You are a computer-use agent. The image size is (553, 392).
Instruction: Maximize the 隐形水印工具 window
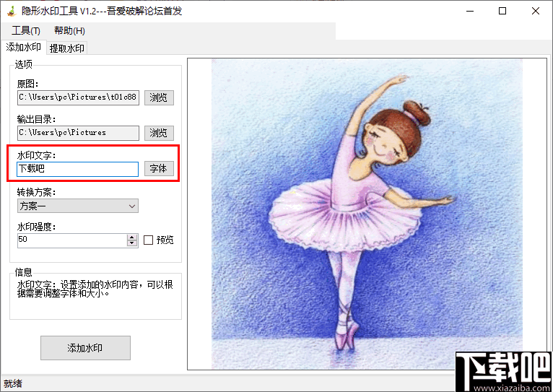pos(502,11)
